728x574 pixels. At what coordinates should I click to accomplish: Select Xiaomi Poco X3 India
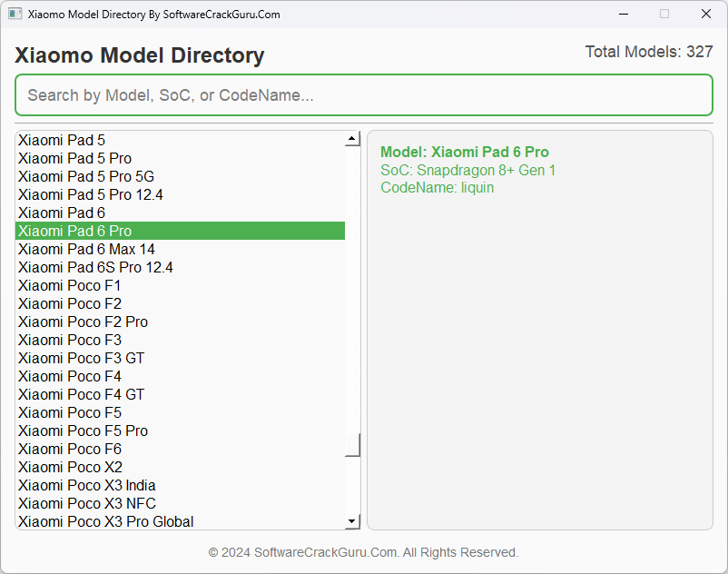tap(86, 485)
